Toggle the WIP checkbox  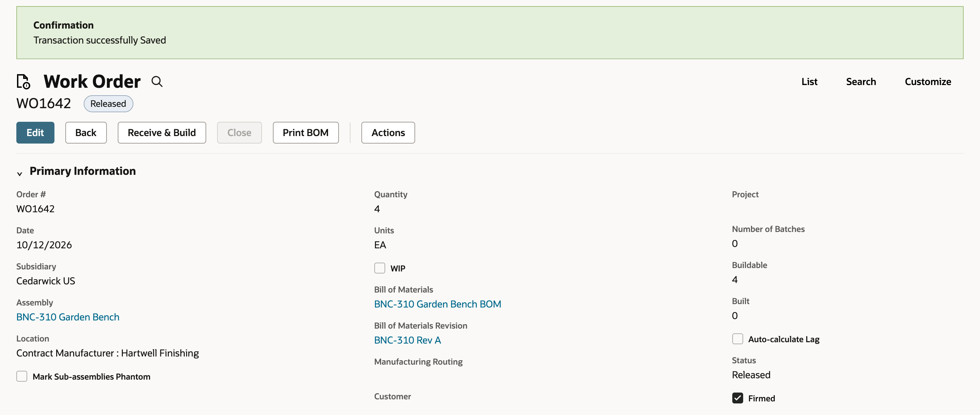pos(379,268)
